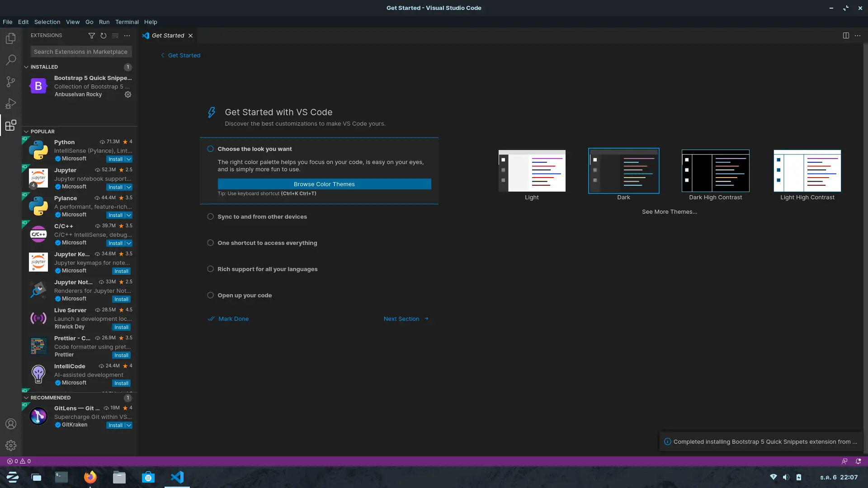Open Python Install dropdown arrow

coord(129,159)
